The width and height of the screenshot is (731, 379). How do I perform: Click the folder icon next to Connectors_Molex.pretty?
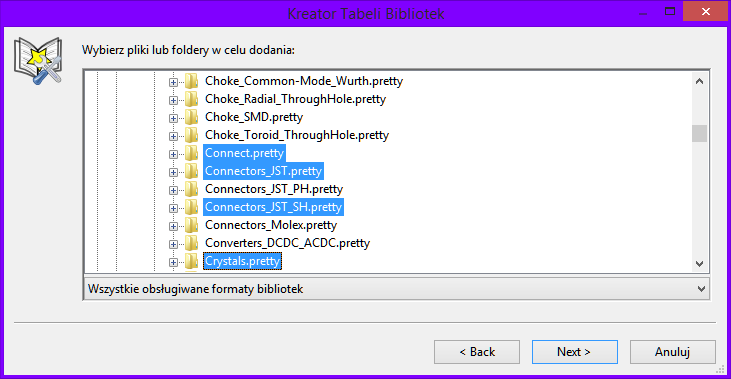(191, 225)
